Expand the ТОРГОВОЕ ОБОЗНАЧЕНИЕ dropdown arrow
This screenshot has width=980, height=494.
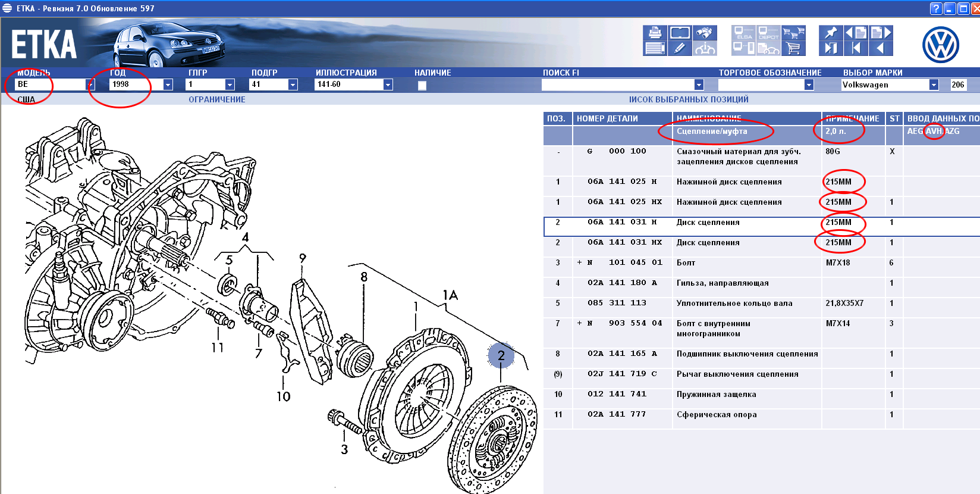pos(809,85)
